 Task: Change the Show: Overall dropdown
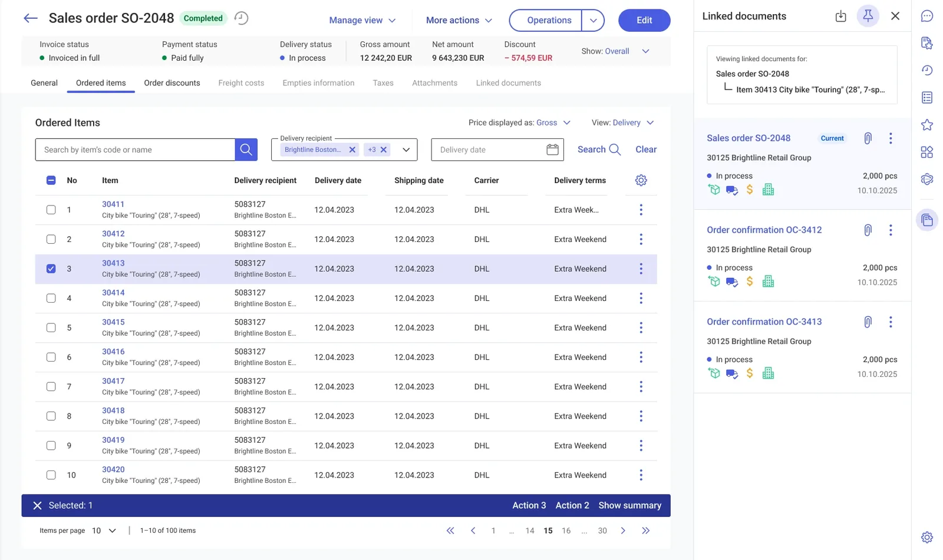[x=615, y=51]
